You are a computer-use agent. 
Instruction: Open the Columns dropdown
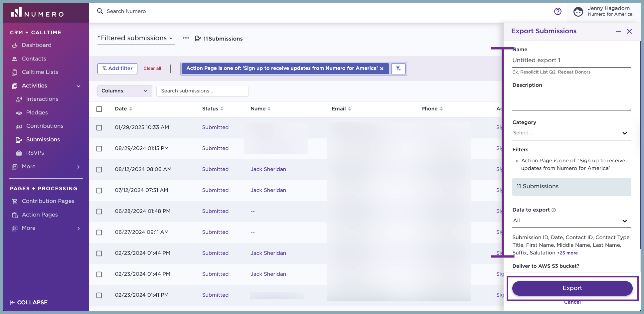click(x=125, y=91)
